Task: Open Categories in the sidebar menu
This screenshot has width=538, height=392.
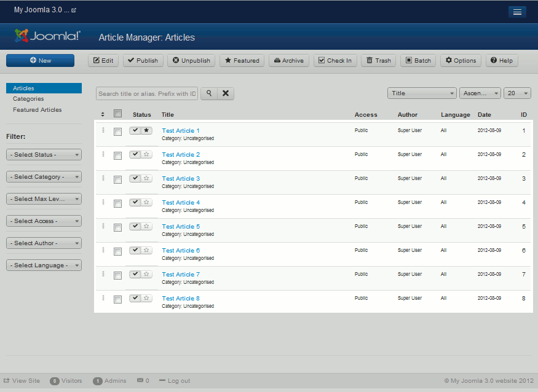Action: click(x=28, y=99)
